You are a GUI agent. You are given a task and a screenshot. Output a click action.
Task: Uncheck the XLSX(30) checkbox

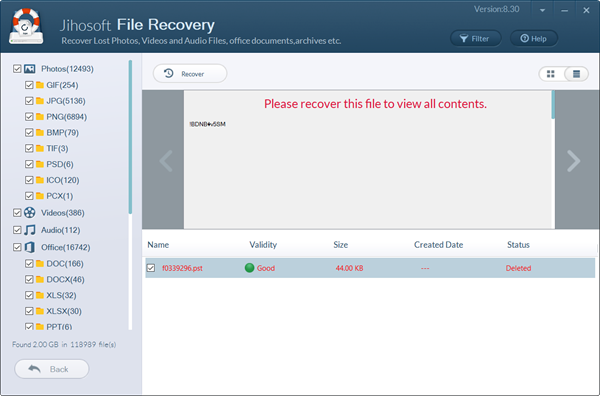29,311
